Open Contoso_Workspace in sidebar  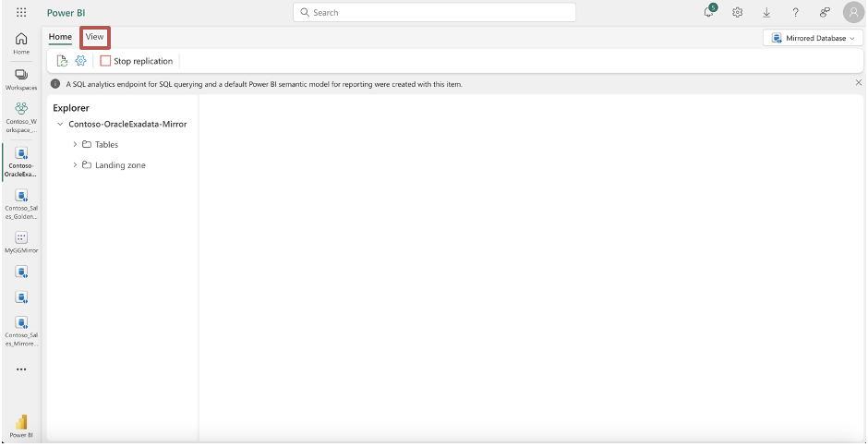pos(21,117)
